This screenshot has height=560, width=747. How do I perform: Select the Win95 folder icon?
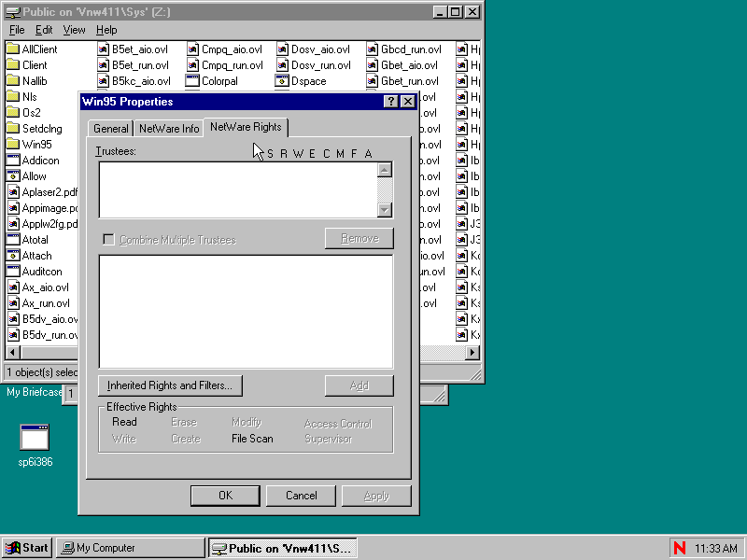coord(13,145)
